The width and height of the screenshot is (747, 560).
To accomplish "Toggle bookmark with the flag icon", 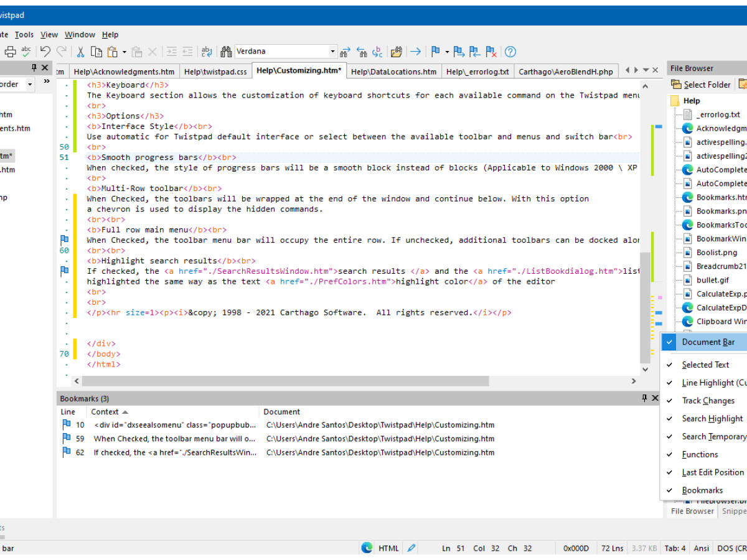I will pos(435,52).
